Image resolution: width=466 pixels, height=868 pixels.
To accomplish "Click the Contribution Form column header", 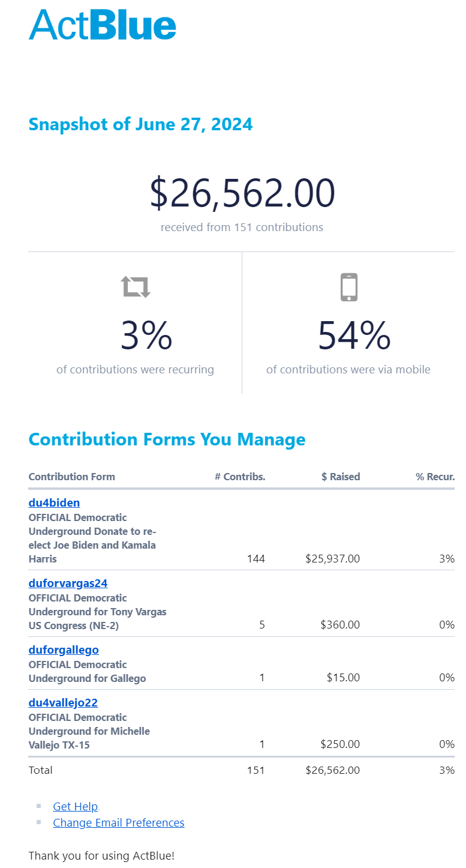I will coord(71,477).
